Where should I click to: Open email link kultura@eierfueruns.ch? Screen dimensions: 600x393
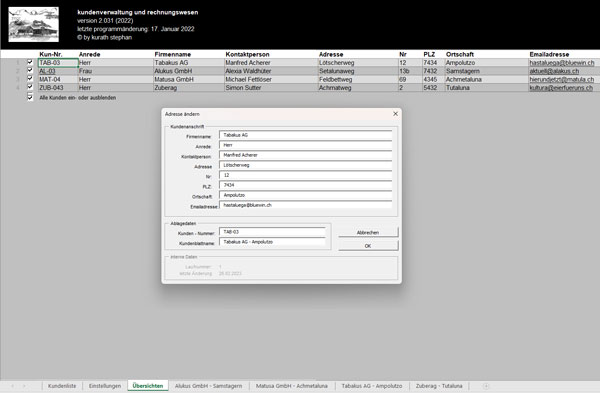(561, 88)
